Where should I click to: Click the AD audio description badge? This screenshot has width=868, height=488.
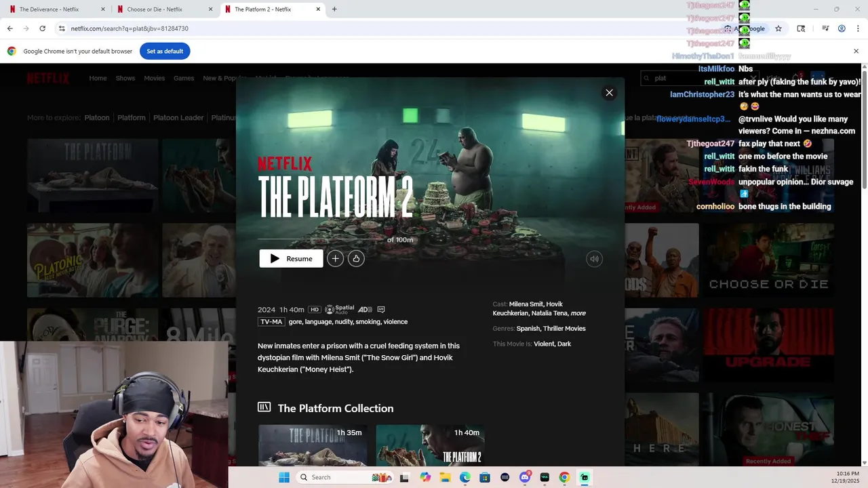[365, 310]
